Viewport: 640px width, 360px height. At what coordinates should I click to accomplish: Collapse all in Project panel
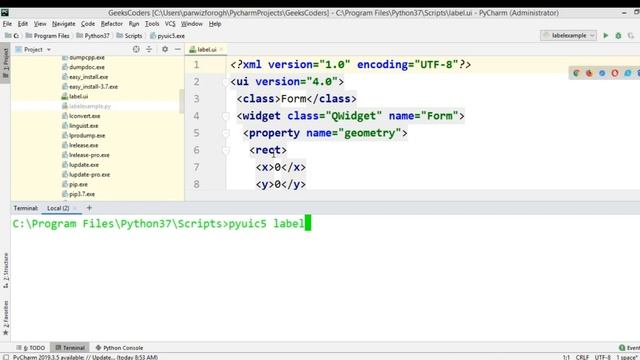click(x=149, y=49)
